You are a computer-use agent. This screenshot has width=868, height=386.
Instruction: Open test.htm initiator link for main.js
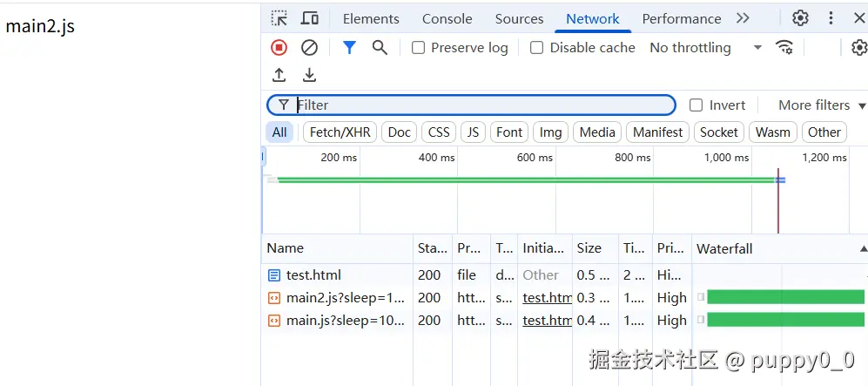pyautogui.click(x=548, y=321)
